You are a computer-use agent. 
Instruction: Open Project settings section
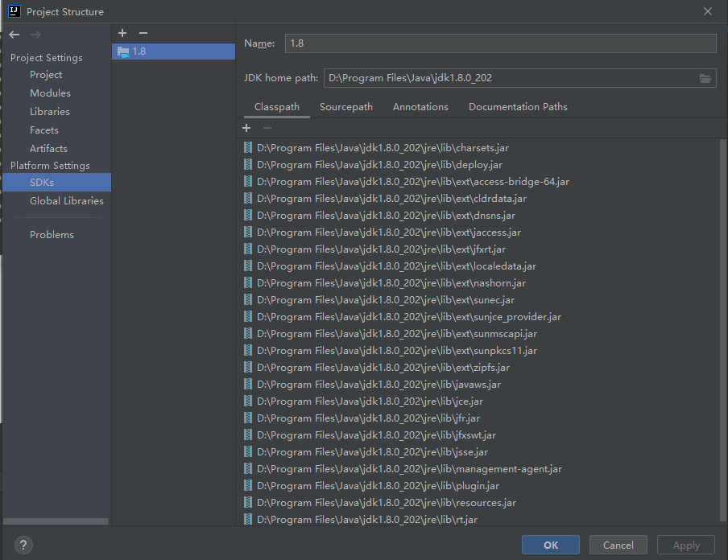coord(45,75)
